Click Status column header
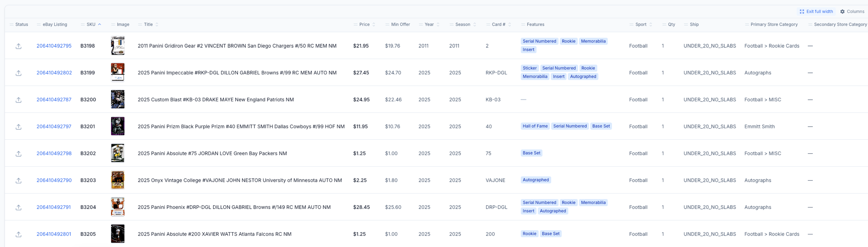The width and height of the screenshot is (868, 247). point(22,24)
